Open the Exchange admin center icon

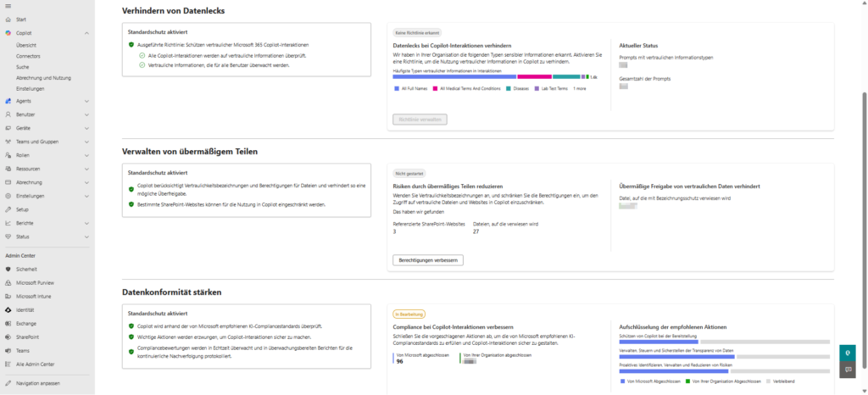point(7,324)
